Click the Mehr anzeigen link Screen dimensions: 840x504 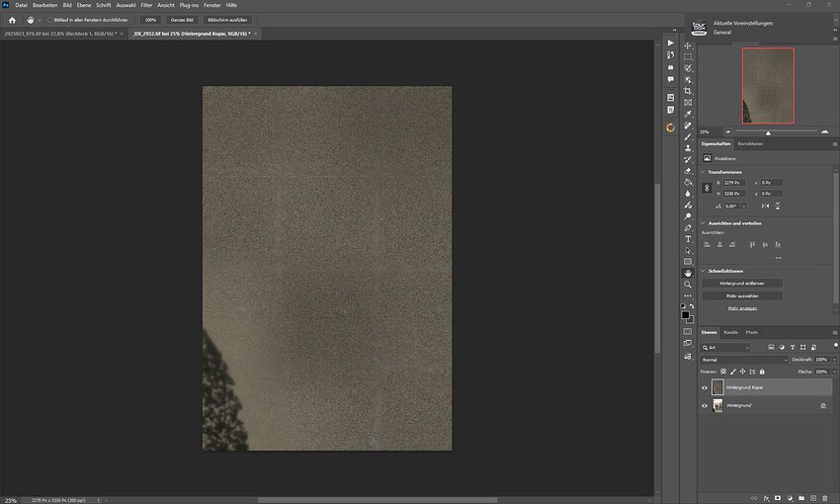pyautogui.click(x=742, y=308)
